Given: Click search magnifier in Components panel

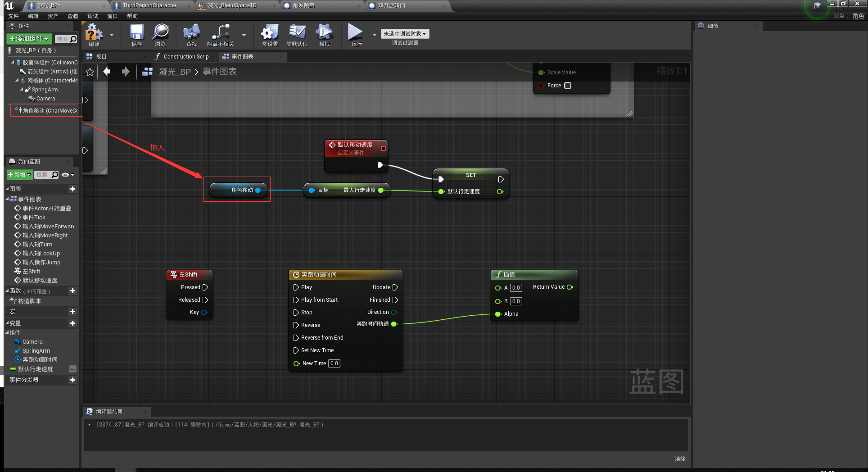Looking at the screenshot, I should coord(73,39).
